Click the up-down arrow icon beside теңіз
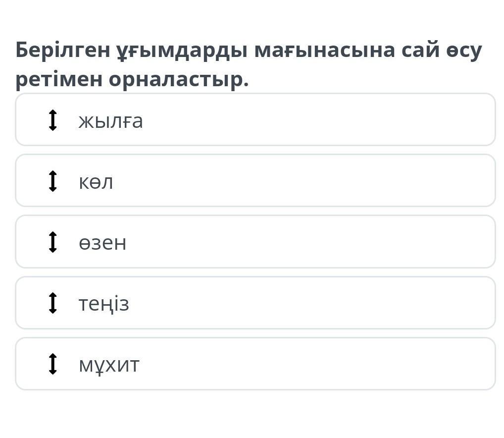504x438 pixels. (53, 303)
